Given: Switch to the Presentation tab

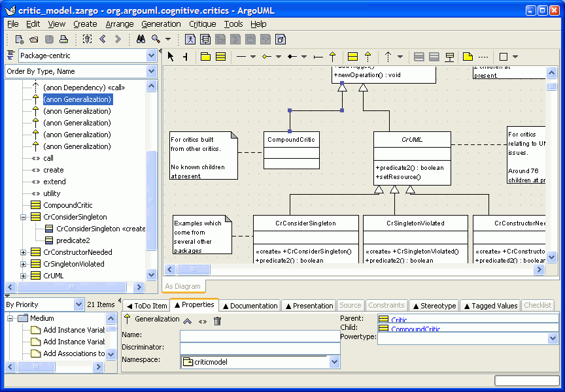Looking at the screenshot, I should pos(309,306).
